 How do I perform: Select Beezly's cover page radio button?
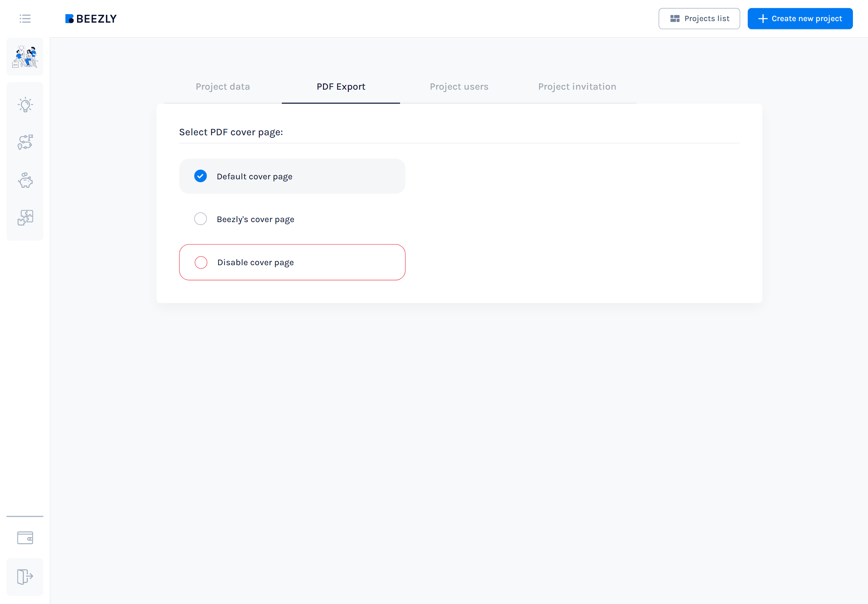click(x=200, y=219)
